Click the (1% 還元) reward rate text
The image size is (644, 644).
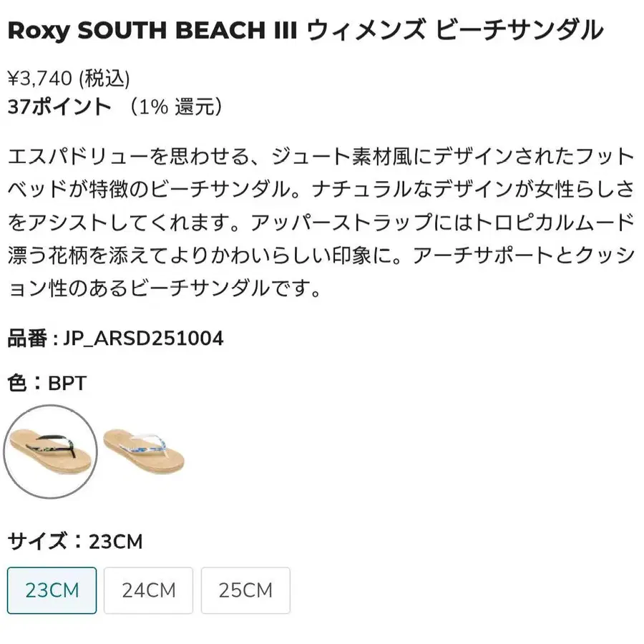(x=176, y=107)
